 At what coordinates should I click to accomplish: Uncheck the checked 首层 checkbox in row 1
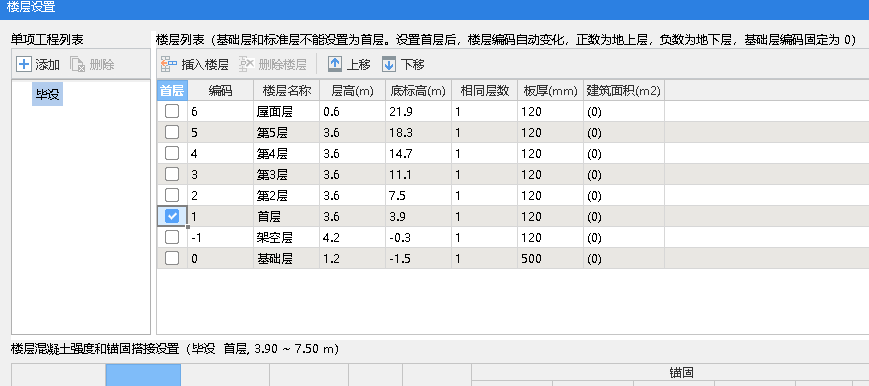coord(172,216)
